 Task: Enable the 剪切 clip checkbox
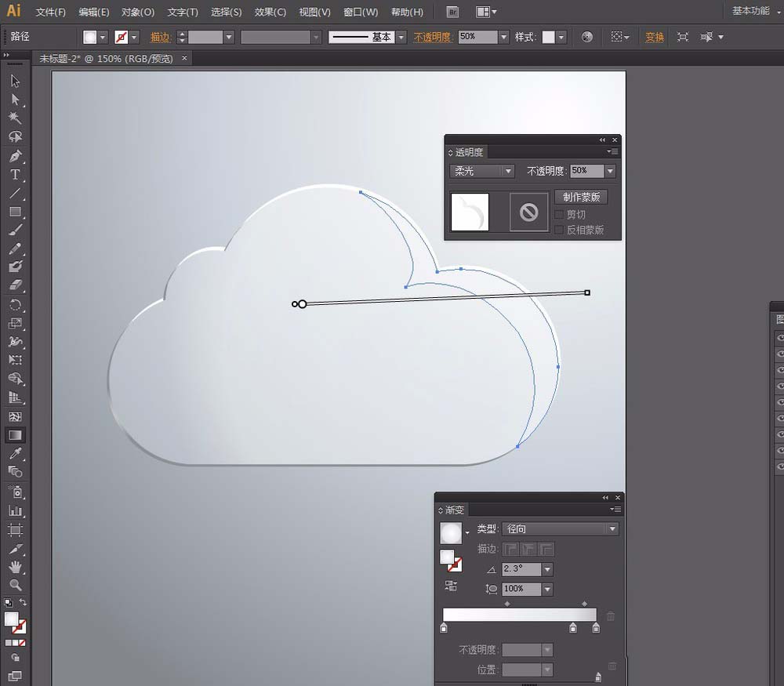pos(559,215)
